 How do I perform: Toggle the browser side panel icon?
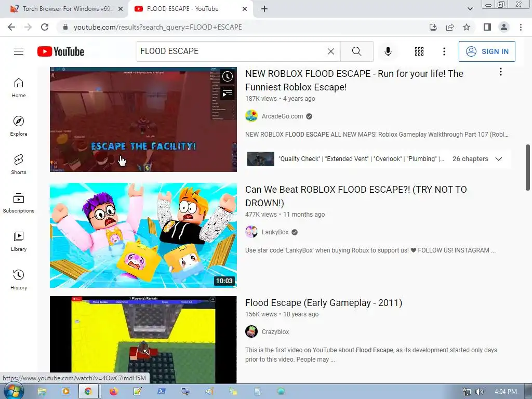pyautogui.click(x=487, y=27)
